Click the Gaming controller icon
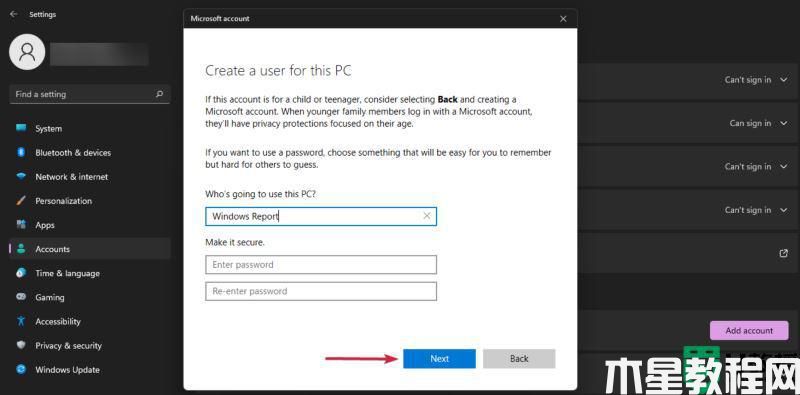Image resolution: width=800 pixels, height=395 pixels. [x=21, y=297]
